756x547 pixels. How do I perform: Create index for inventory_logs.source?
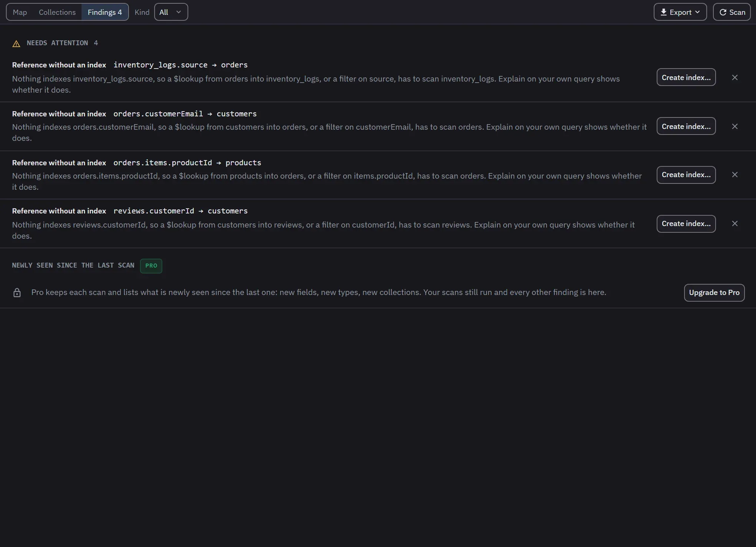click(686, 77)
